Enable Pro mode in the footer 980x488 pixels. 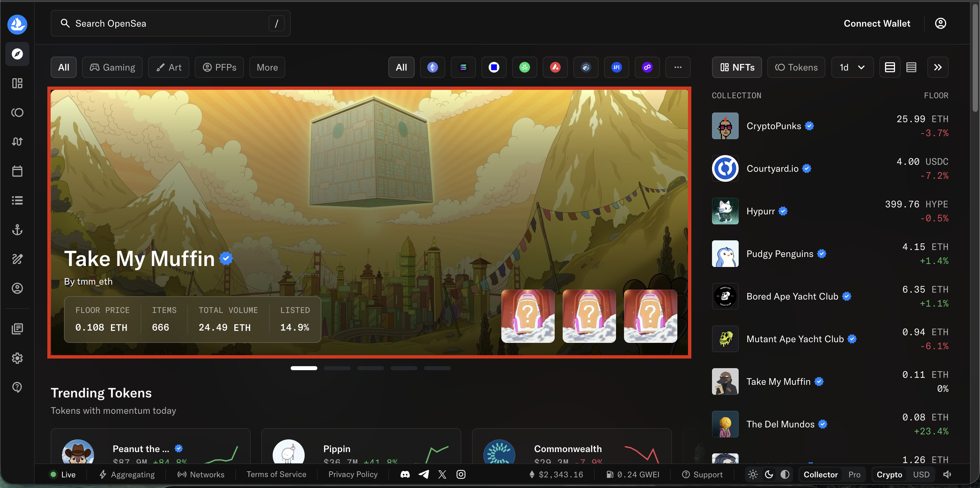[854, 474]
